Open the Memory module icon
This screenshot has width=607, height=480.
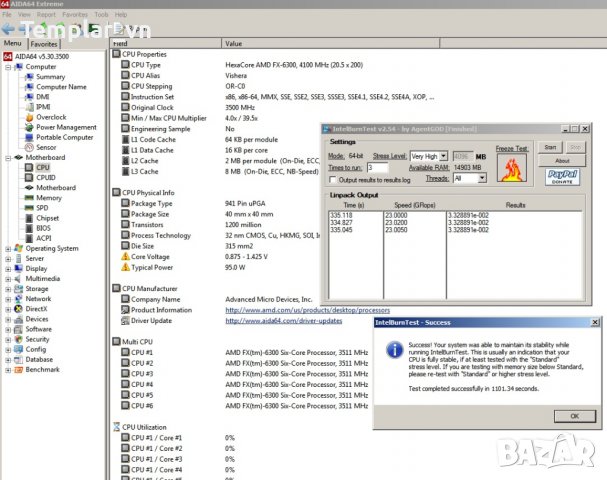[29, 197]
